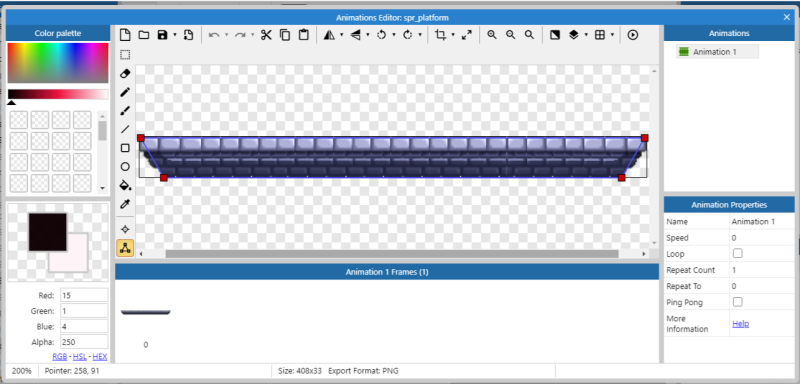Image resolution: width=800 pixels, height=384 pixels.
Task: Click the Red value input field
Action: coord(84,295)
